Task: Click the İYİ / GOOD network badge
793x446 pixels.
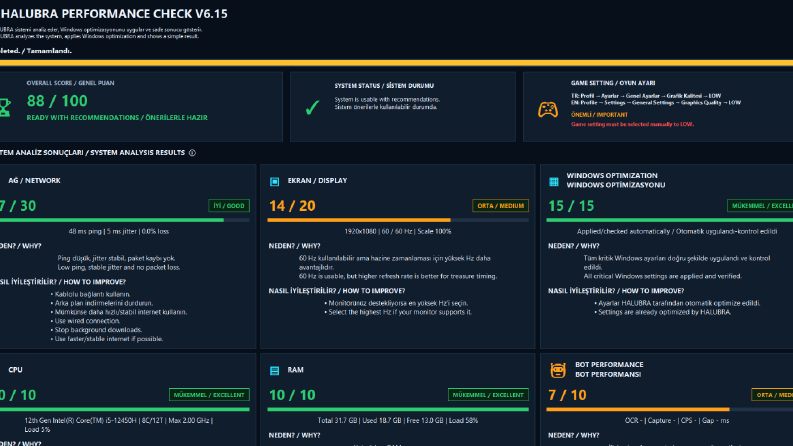Action: (229, 206)
